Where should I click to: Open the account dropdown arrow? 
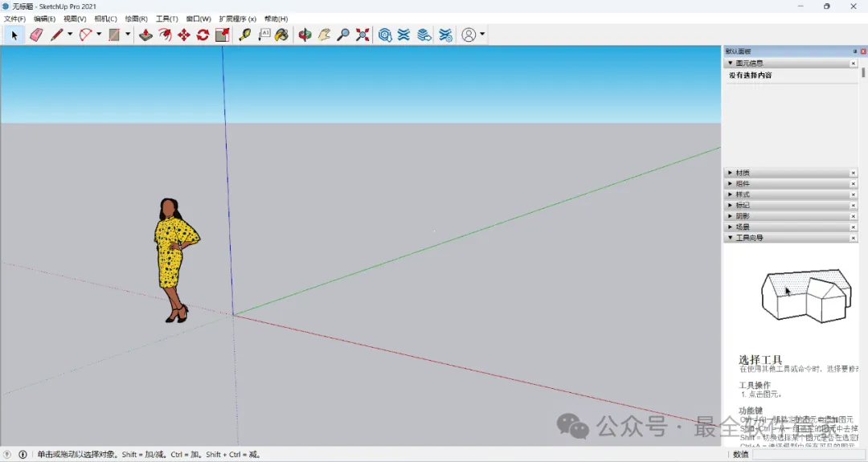(482, 35)
